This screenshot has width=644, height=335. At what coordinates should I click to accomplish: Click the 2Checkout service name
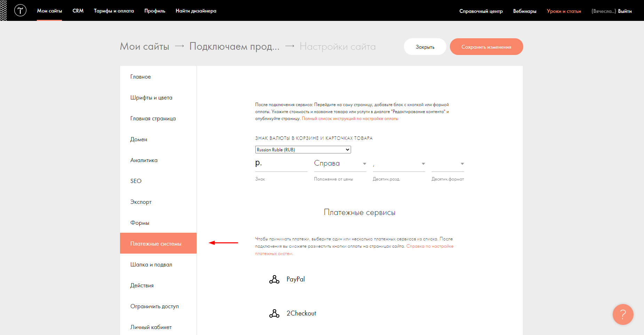(301, 313)
